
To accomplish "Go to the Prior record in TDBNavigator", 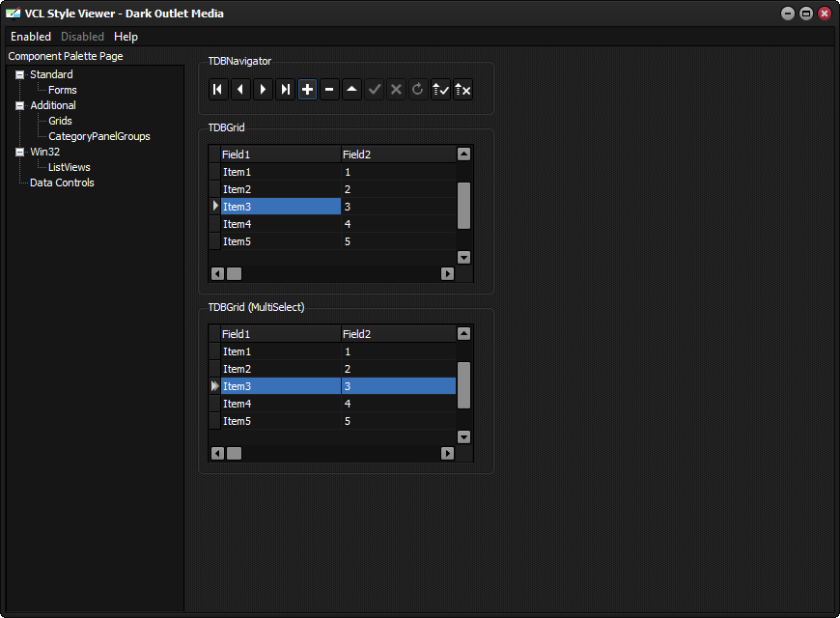I will [x=240, y=90].
